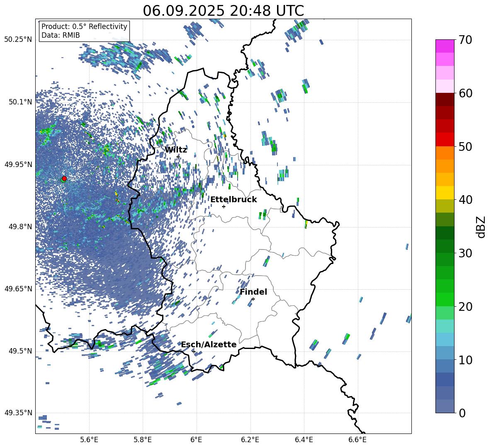Viewport: 491px width, 448px height.
Task: Click the 6°E longitude label
Action: click(x=197, y=440)
